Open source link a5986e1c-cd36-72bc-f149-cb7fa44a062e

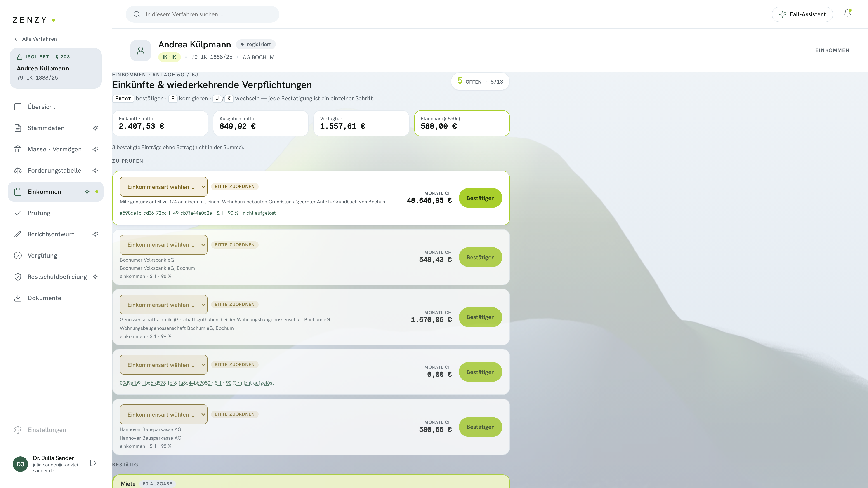198,213
